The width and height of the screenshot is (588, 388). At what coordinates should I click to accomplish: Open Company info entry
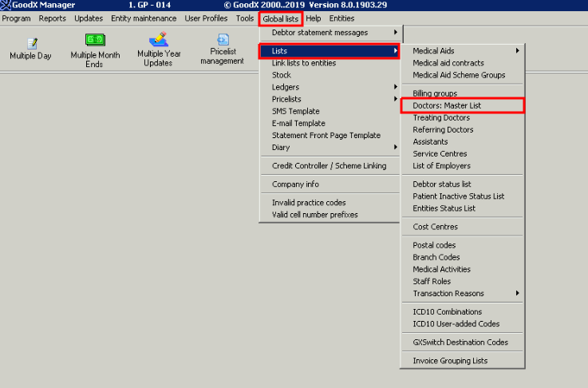[x=330, y=184]
